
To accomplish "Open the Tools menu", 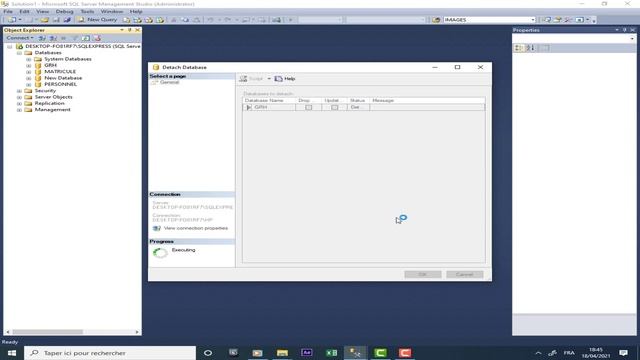I will click(87, 11).
